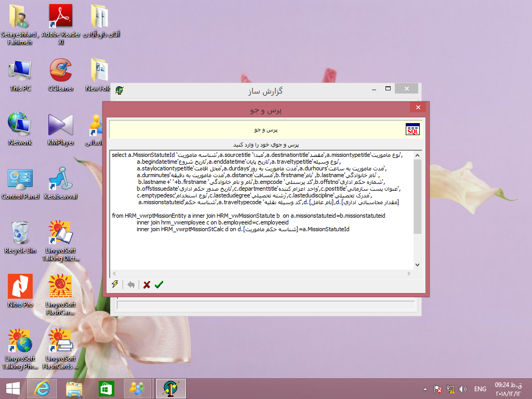This screenshot has height=399, width=532.
Task: Close the گزارش ساز background window
Action: click(x=406, y=88)
